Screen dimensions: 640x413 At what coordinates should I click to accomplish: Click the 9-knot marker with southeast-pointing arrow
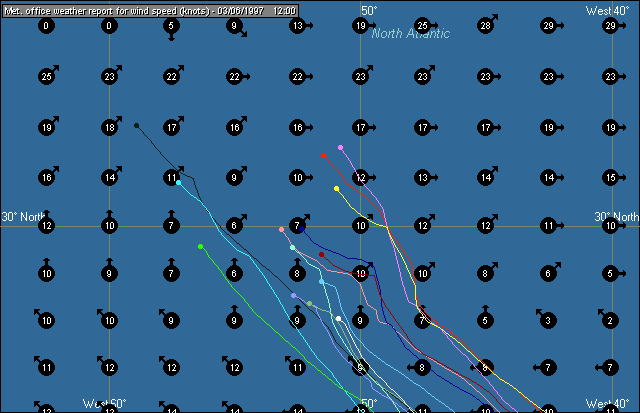[x=234, y=26]
